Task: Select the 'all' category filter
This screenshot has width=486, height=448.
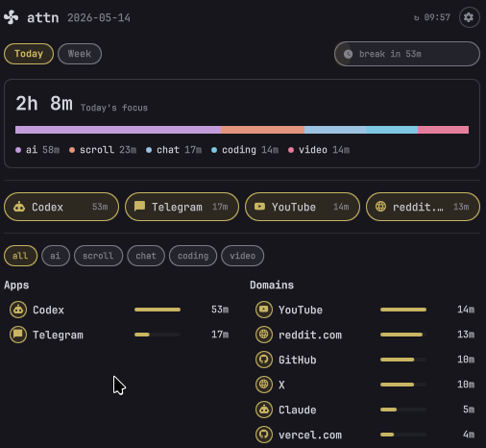Action: pos(20,256)
